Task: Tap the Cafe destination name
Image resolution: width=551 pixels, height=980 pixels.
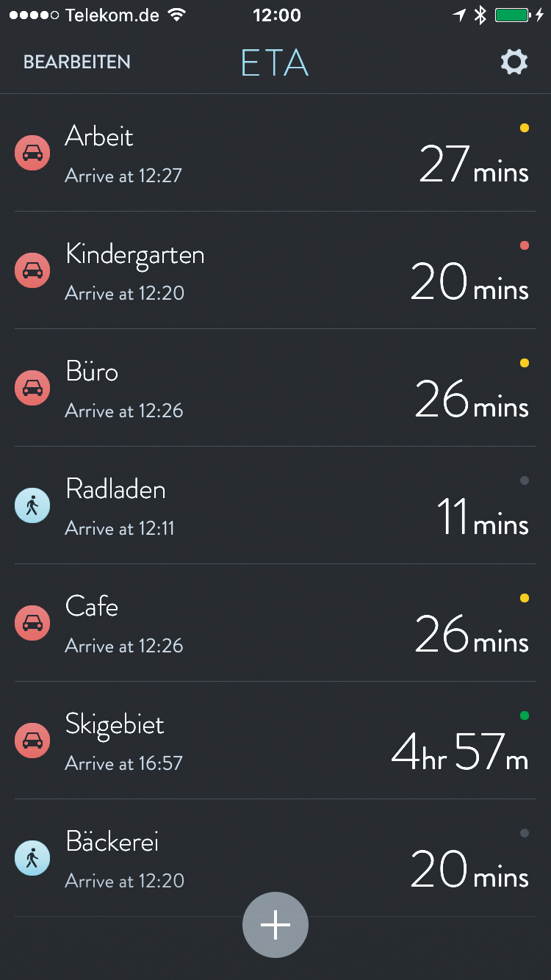Action: (x=92, y=607)
